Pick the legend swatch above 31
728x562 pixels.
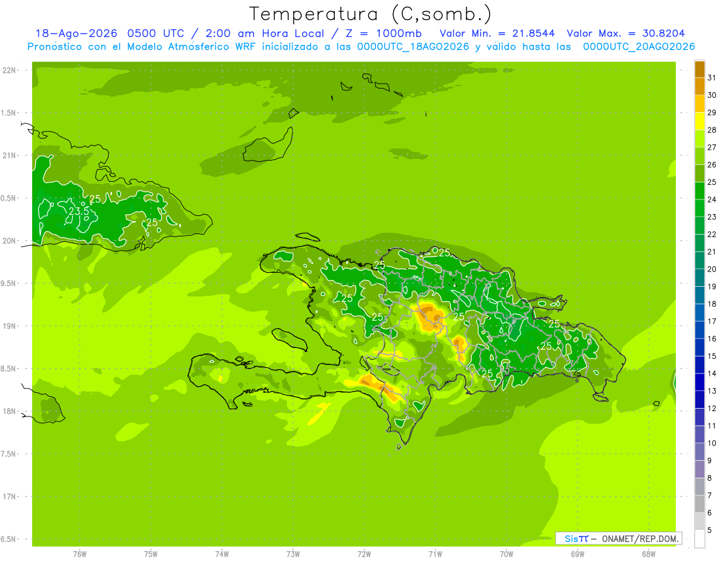pos(699,69)
